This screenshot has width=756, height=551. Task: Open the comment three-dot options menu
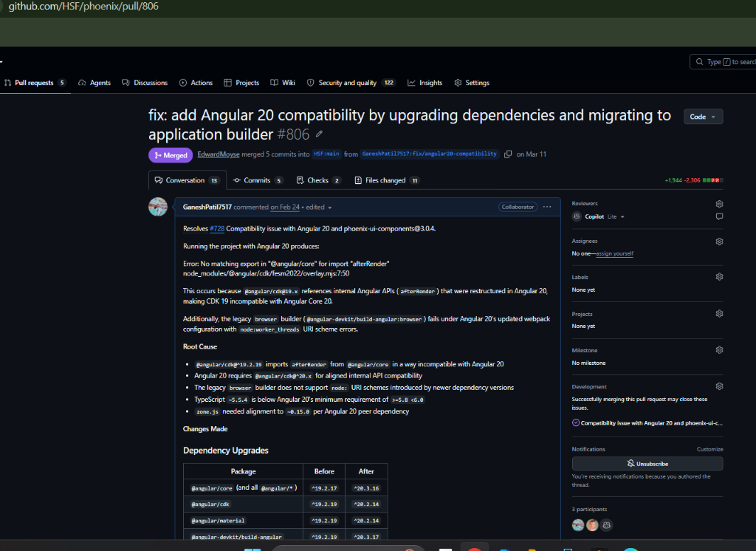pos(547,207)
